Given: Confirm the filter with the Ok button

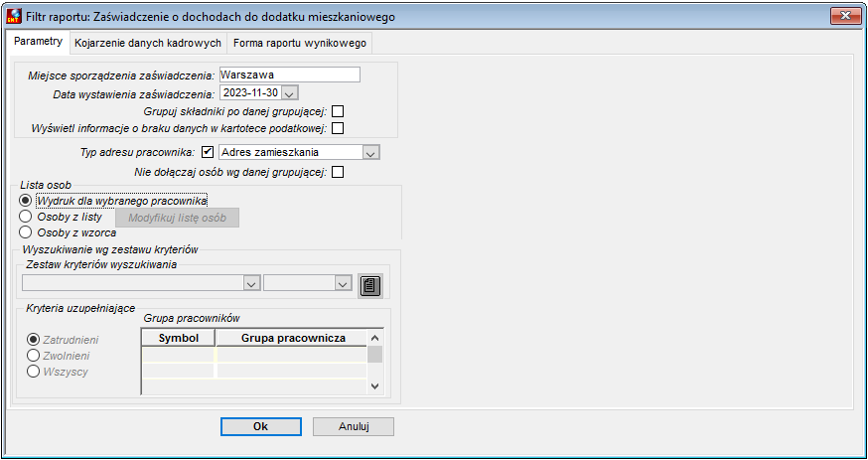Looking at the screenshot, I should click(261, 426).
